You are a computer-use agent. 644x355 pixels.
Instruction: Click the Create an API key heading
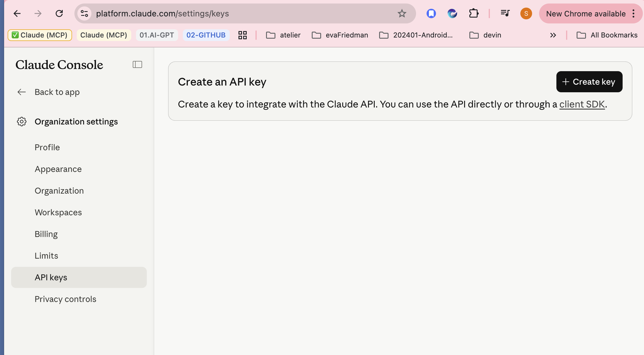point(222,82)
